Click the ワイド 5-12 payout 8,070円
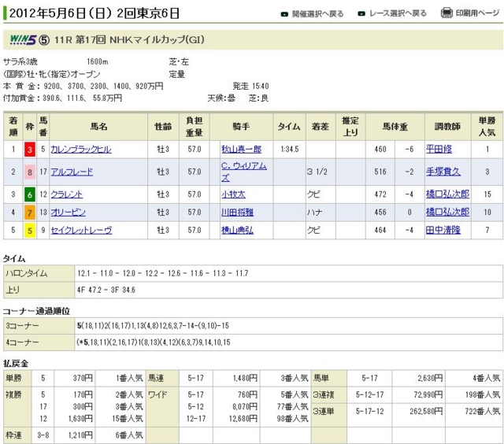 pyautogui.click(x=245, y=407)
